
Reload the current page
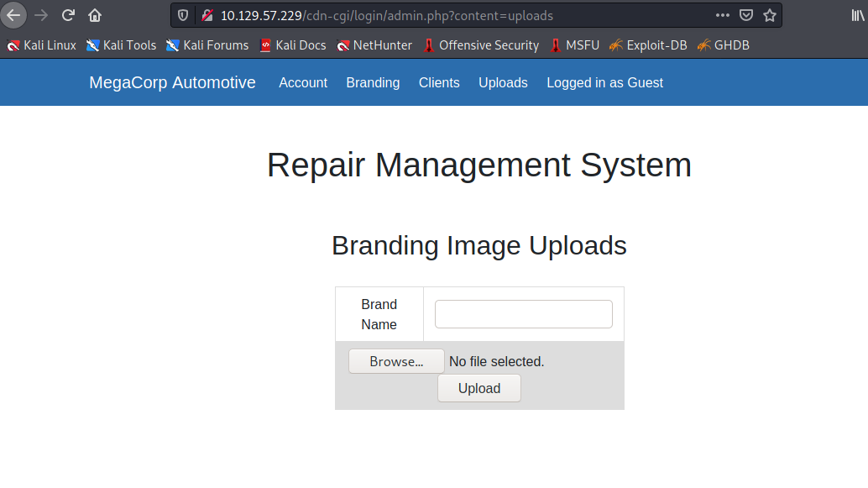click(68, 15)
